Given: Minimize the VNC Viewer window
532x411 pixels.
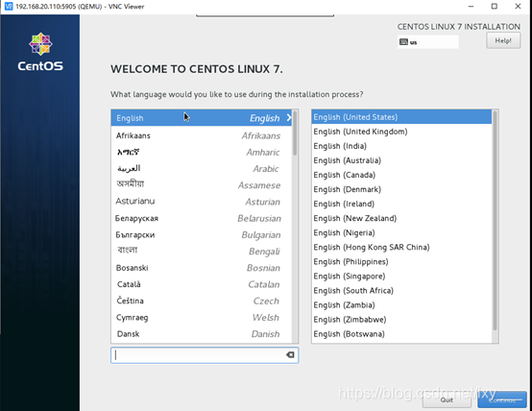Looking at the screenshot, I should coord(471,7).
